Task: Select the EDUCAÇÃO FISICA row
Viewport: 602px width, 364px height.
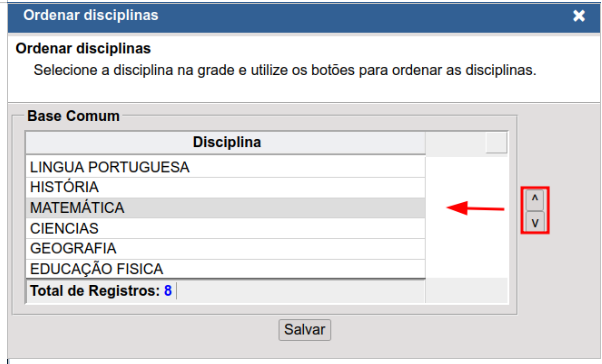Action: click(226, 269)
